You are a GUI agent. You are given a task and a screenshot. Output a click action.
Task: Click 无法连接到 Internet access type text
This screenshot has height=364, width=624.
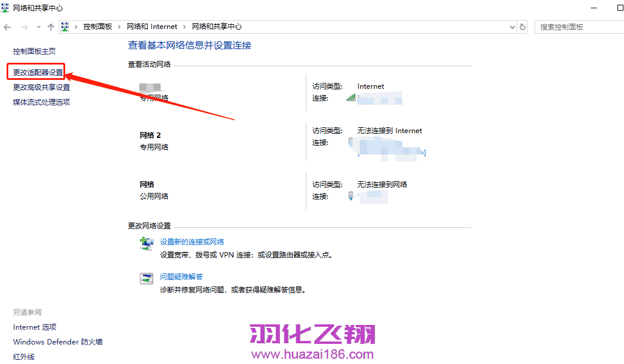tap(389, 131)
